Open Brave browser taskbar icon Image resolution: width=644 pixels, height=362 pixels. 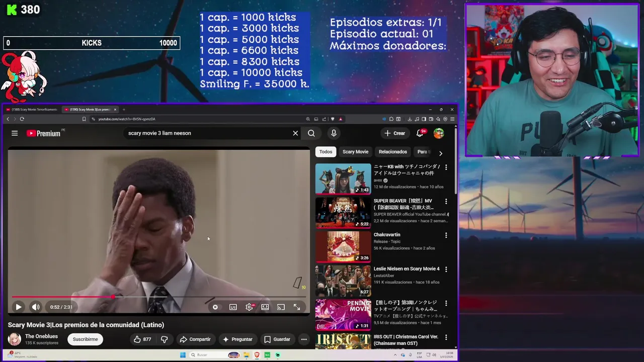point(257,355)
